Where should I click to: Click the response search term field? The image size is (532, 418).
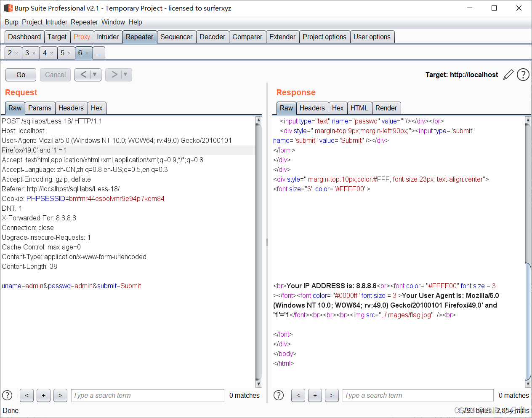[418, 395]
